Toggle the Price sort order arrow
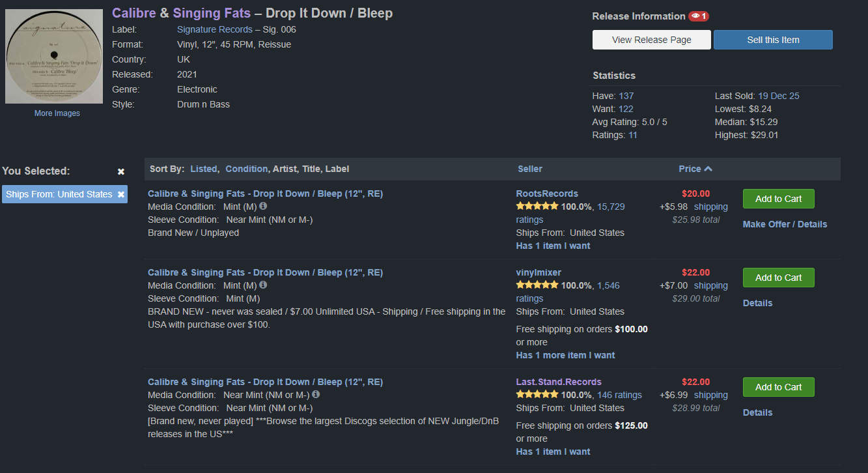868x473 pixels. [708, 169]
